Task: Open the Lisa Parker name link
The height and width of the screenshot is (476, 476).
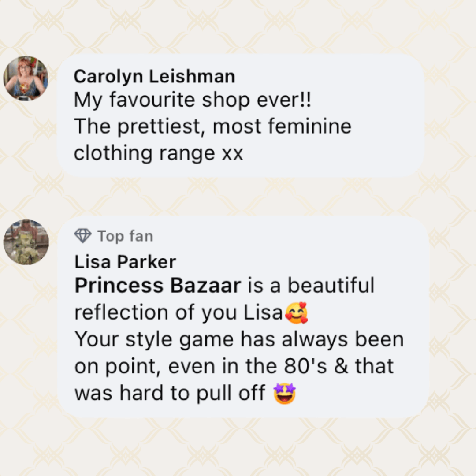Action: (x=125, y=262)
